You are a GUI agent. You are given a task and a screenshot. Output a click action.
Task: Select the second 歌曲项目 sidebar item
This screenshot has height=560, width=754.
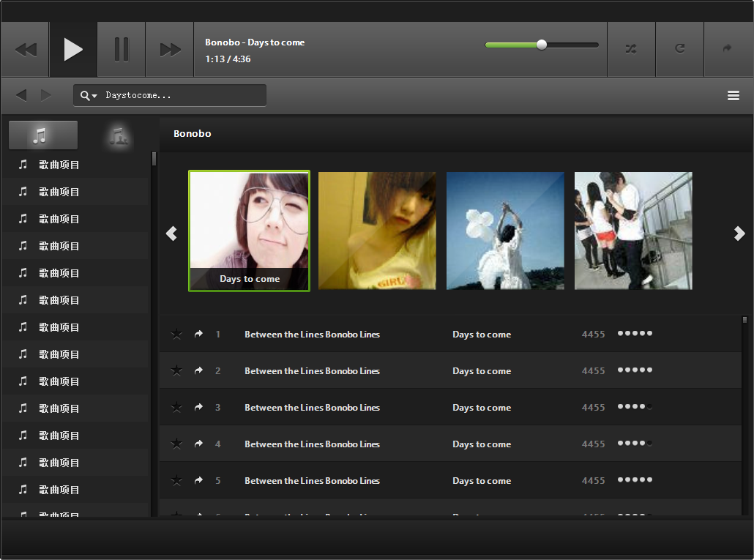click(75, 192)
